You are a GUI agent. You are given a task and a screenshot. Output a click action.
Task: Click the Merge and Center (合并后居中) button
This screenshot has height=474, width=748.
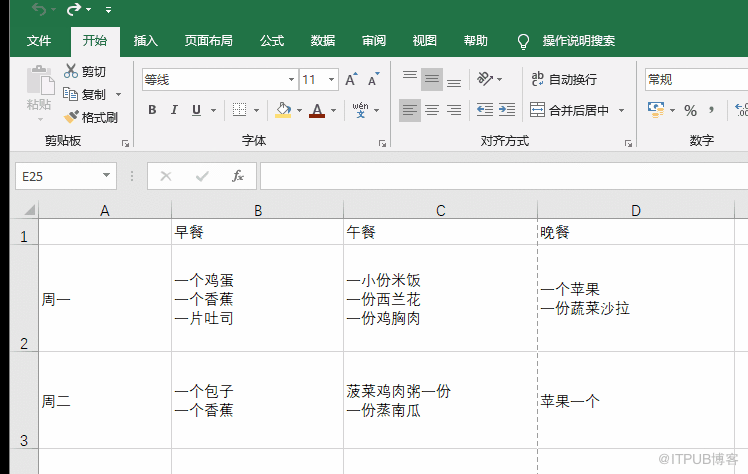point(569,110)
